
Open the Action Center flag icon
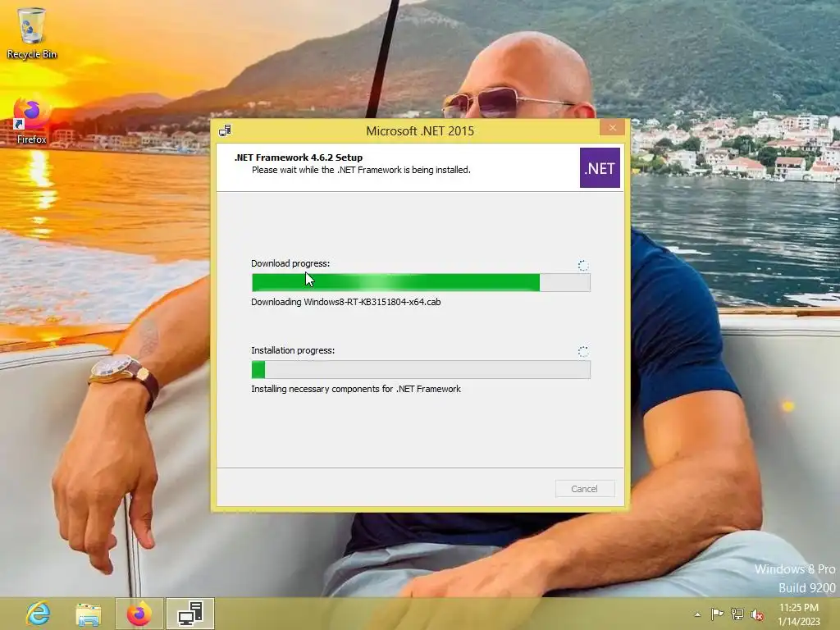click(x=717, y=614)
